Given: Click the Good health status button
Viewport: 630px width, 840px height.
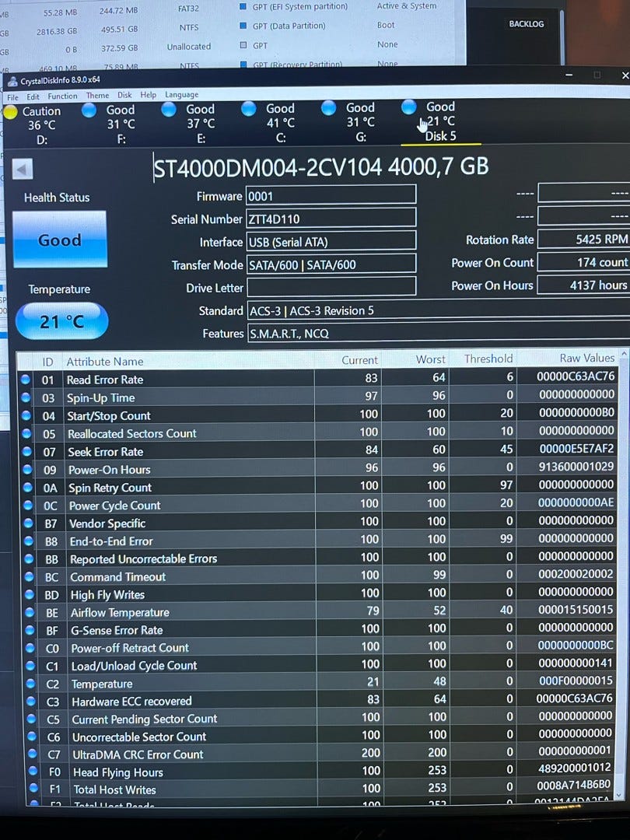Looking at the screenshot, I should tap(60, 240).
